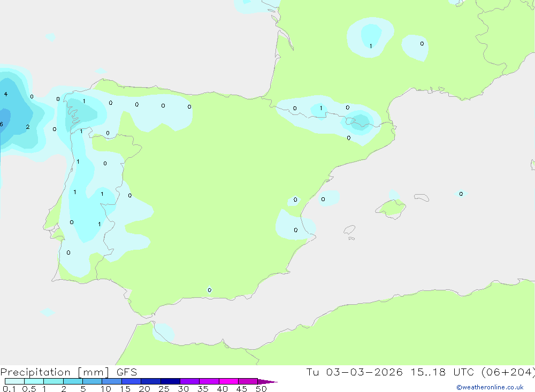This screenshot has width=535, height=392.
Task: Click the 'Tu 03-03-2026' date text
Action: coord(354,372)
